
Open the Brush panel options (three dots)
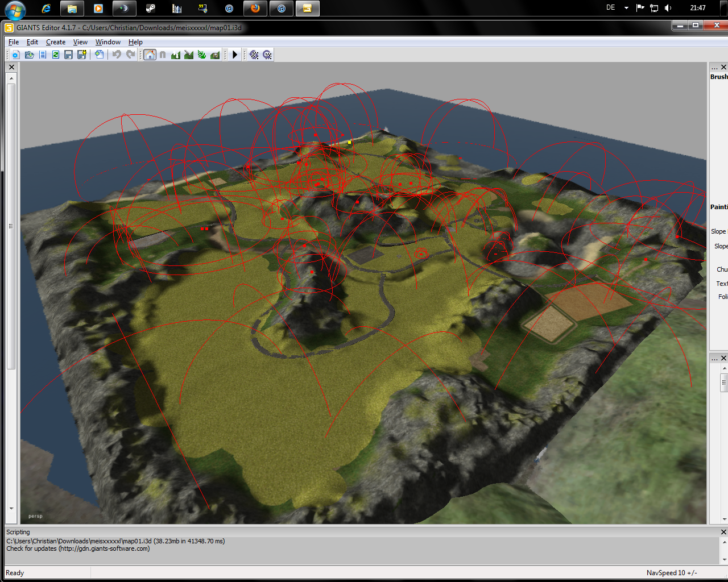click(714, 68)
